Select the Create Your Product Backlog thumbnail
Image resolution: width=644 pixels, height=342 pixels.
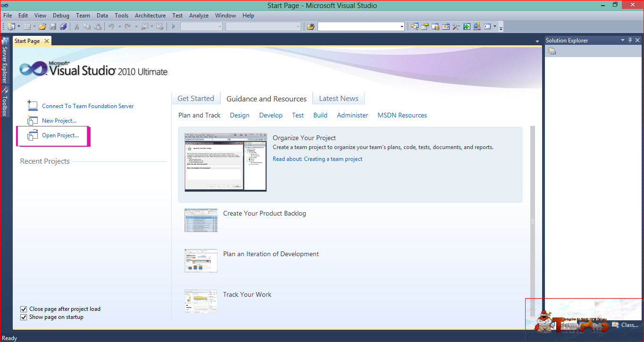(201, 220)
